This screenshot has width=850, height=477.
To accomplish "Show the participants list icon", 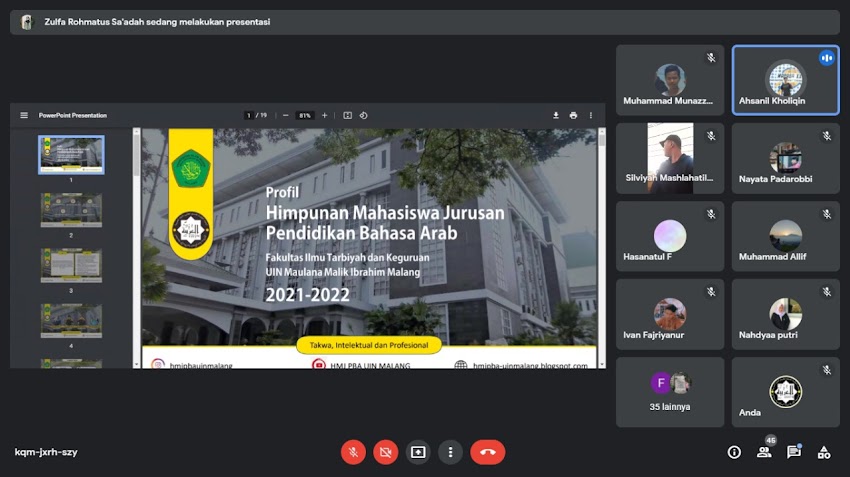I will (x=764, y=452).
